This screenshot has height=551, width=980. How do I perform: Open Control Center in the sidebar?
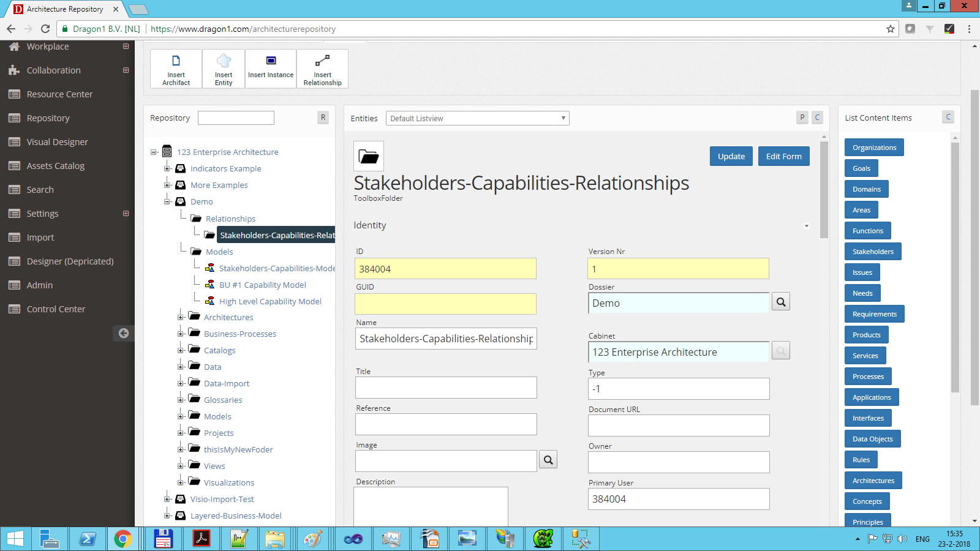click(56, 309)
